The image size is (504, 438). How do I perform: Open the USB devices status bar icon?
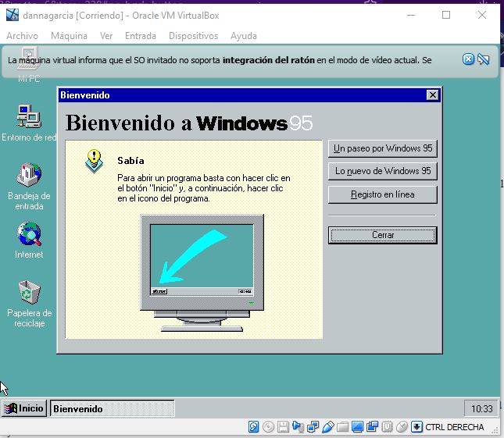328,427
